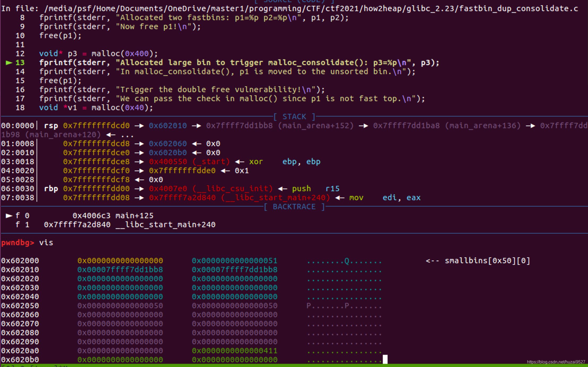Click 'mov edi, eax' instruction text

(x=385, y=198)
